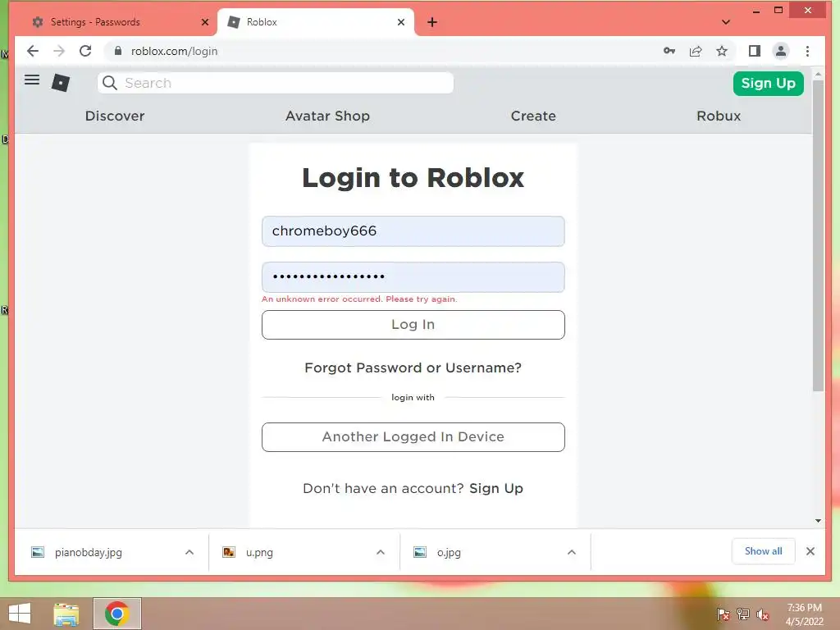Open Robux in navigation bar
840x630 pixels.
[719, 116]
